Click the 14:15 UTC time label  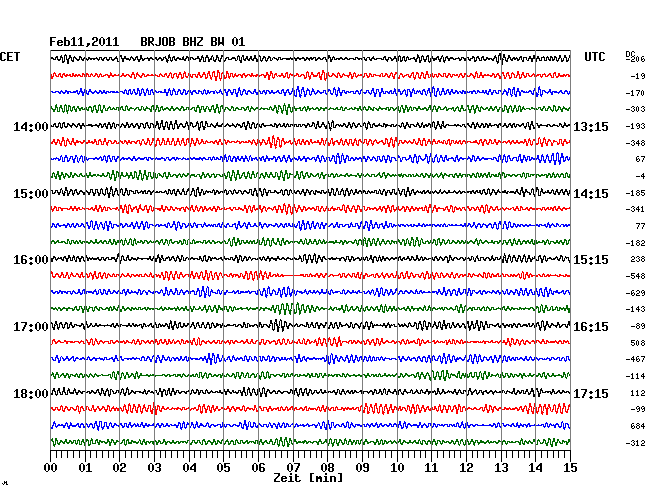pyautogui.click(x=591, y=194)
